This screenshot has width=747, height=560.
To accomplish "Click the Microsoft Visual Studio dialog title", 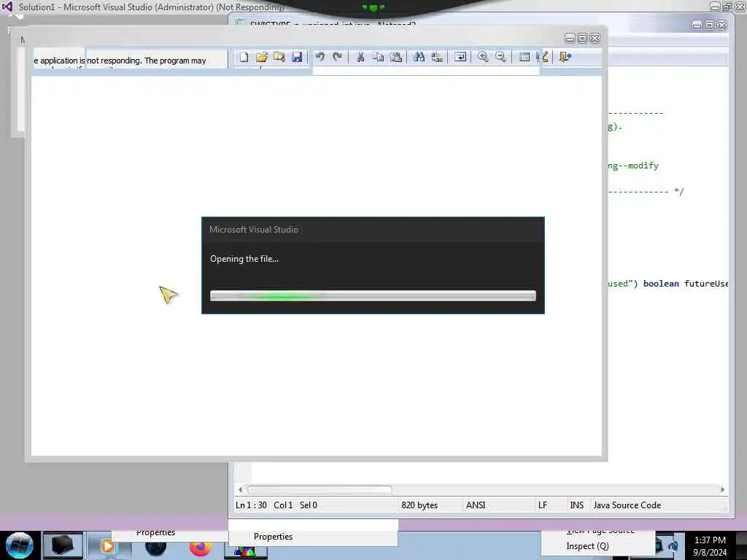I will (253, 230).
